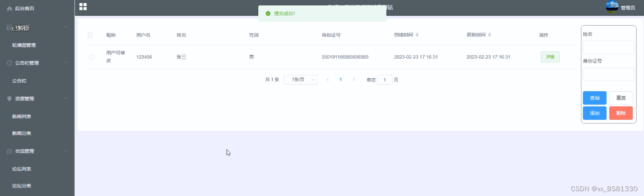Click the green success check icon in notification

pos(268,14)
